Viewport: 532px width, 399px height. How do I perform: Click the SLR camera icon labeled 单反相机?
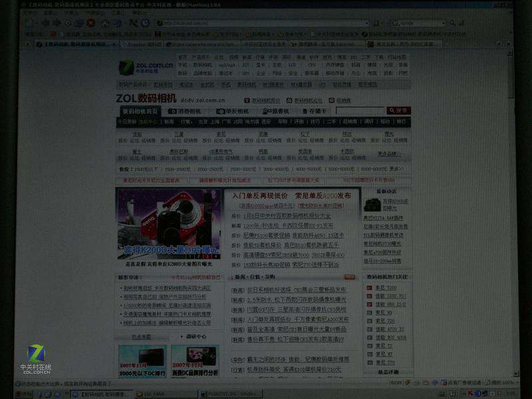[221, 111]
